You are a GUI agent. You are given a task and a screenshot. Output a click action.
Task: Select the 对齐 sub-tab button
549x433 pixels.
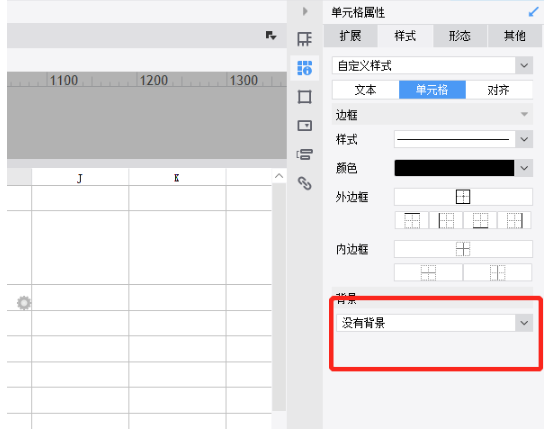click(499, 90)
